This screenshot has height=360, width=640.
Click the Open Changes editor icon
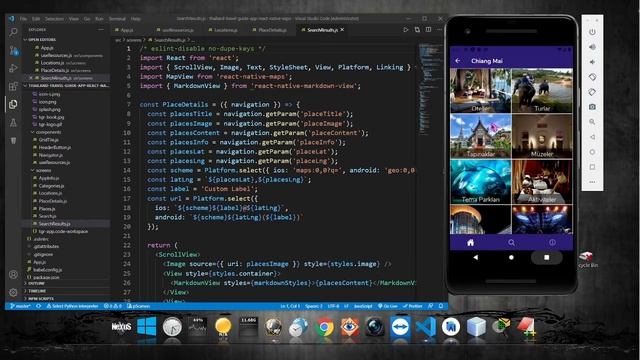(x=417, y=30)
